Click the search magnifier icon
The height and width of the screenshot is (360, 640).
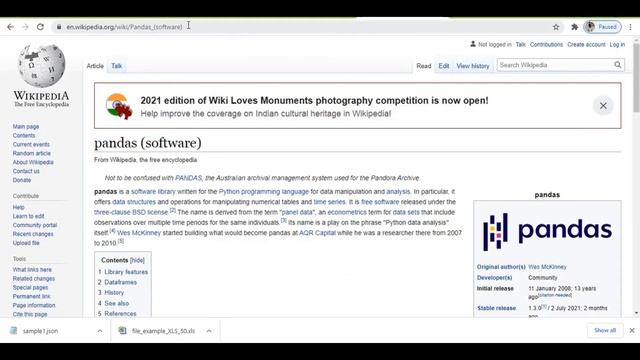coord(618,65)
